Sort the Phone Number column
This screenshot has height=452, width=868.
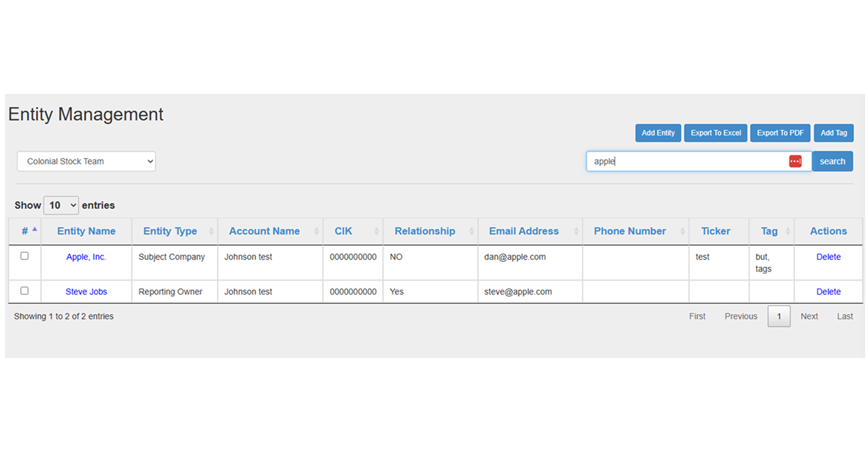click(683, 231)
